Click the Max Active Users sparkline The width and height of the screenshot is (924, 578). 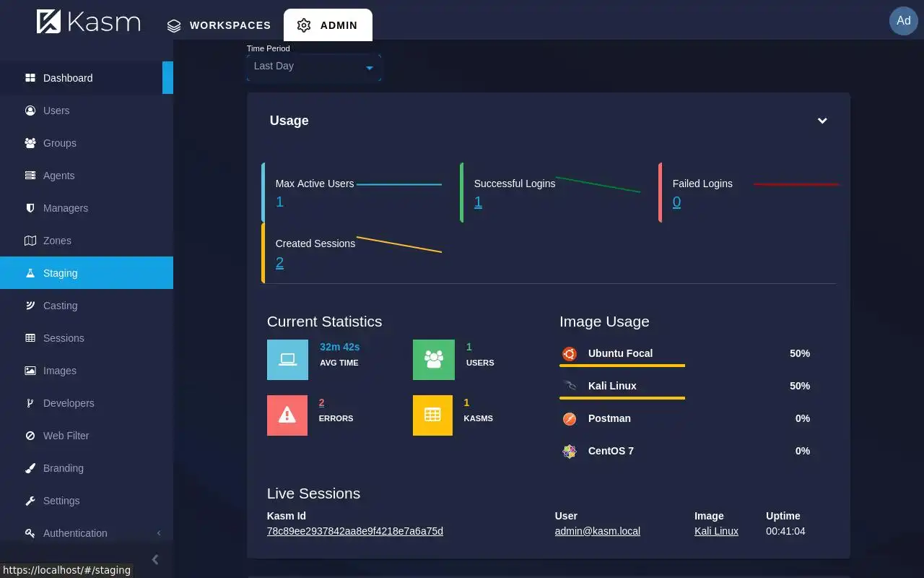pos(399,185)
